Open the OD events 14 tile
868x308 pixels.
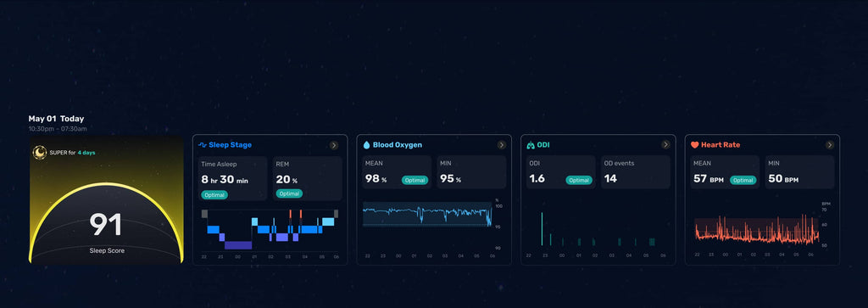click(x=636, y=172)
